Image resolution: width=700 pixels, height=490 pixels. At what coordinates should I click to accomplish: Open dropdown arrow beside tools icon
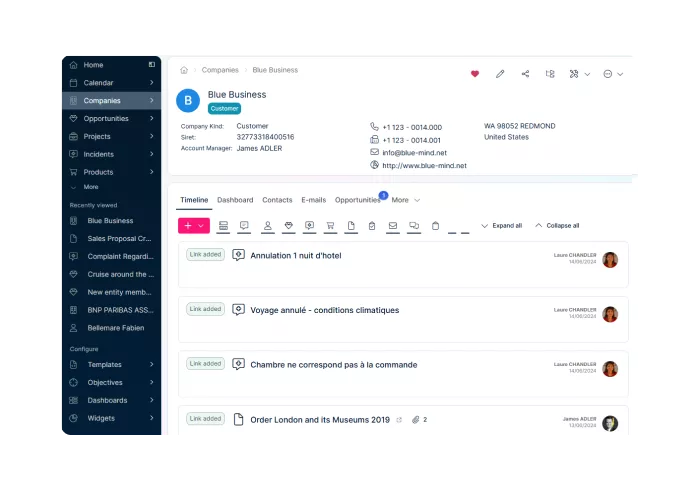tap(588, 75)
